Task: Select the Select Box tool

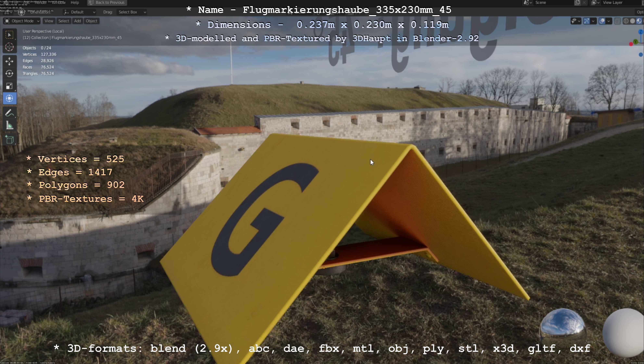Action: (9, 35)
